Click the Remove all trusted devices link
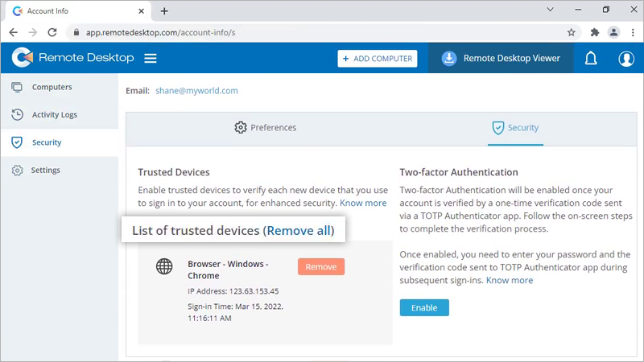This screenshot has width=644, height=362. [299, 231]
